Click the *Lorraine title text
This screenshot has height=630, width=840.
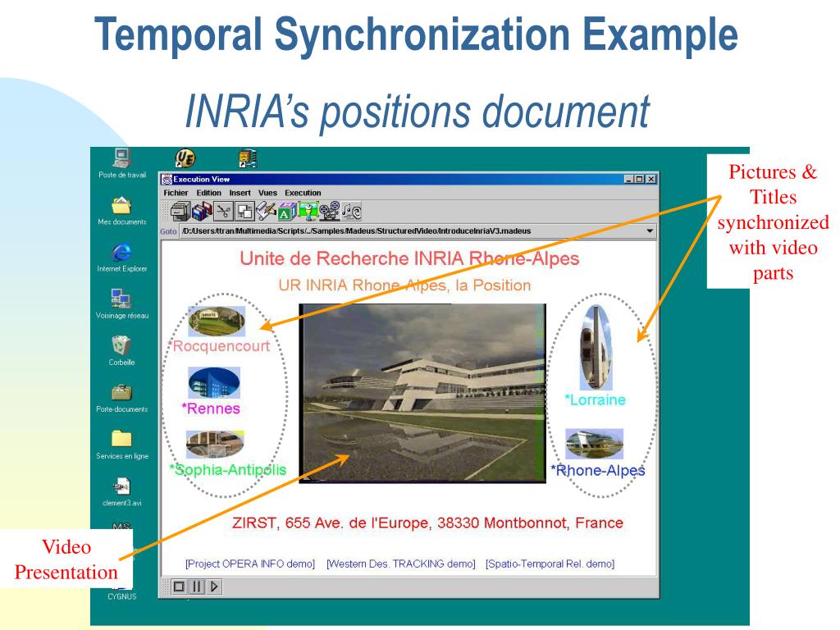(x=596, y=399)
